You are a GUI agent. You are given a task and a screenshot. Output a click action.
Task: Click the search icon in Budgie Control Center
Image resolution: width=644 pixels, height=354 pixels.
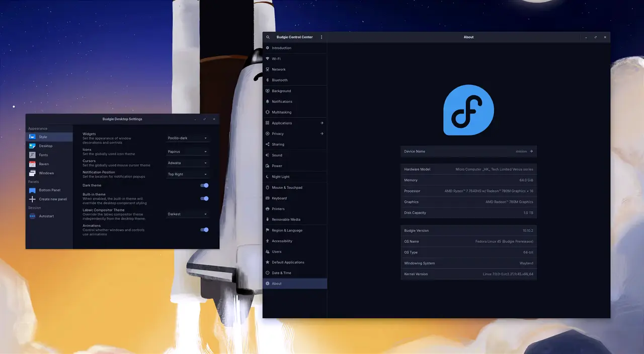tap(268, 37)
